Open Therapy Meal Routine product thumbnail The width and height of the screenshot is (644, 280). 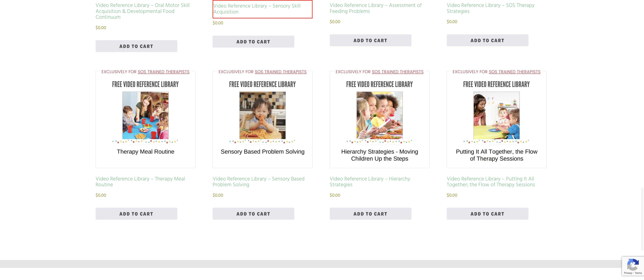145,119
